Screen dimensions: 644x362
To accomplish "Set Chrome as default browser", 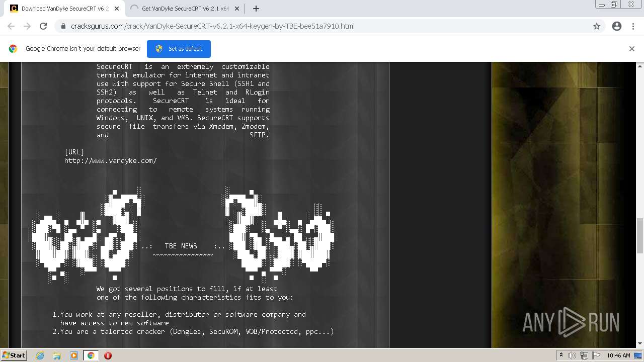I will click(179, 49).
